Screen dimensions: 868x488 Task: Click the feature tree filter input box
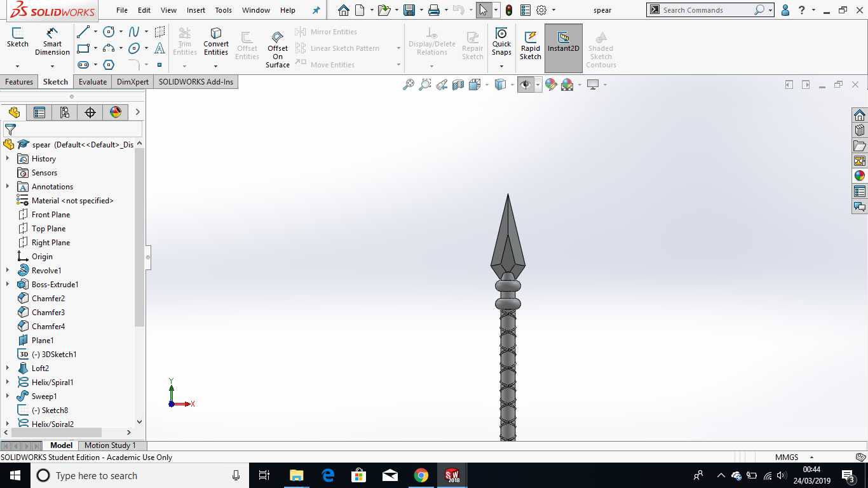79,129
